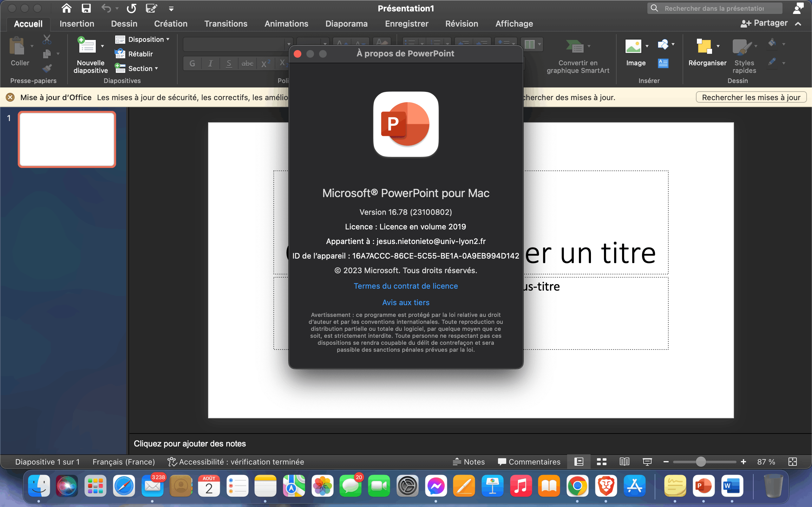Click the Home icon in title bar
The image size is (812, 507).
(x=66, y=8)
